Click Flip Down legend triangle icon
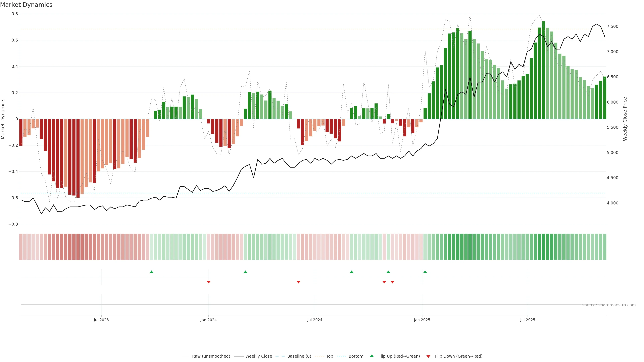The height and width of the screenshot is (362, 644). (x=428, y=356)
